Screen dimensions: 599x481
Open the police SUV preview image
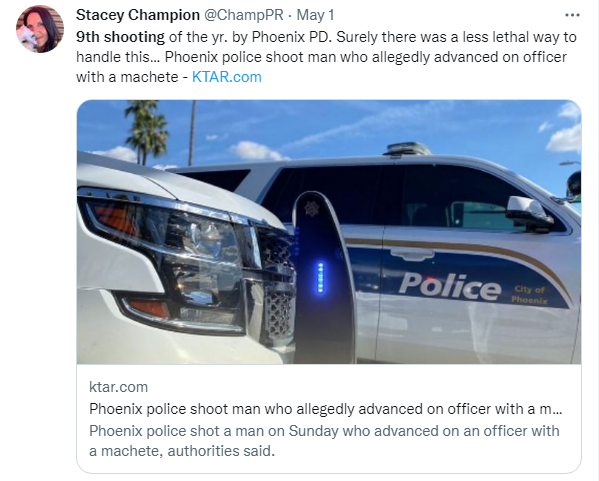tap(329, 232)
